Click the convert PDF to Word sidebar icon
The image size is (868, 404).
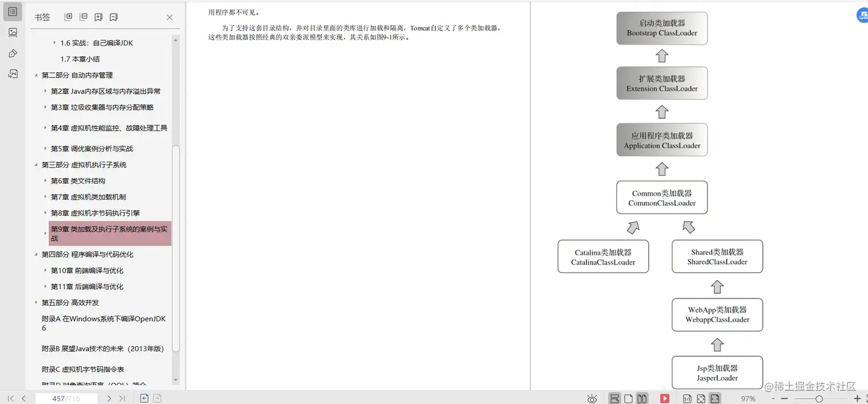pyautogui.click(x=13, y=74)
